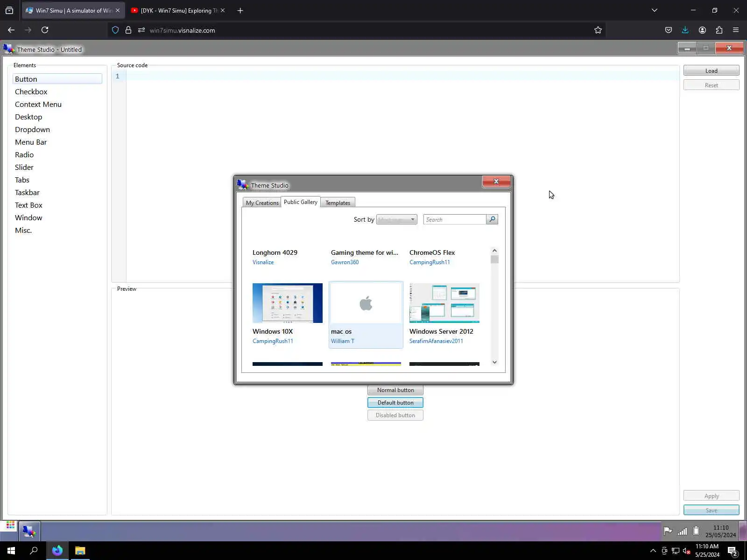The width and height of the screenshot is (747, 560).
Task: Click the Load button
Action: 711,70
